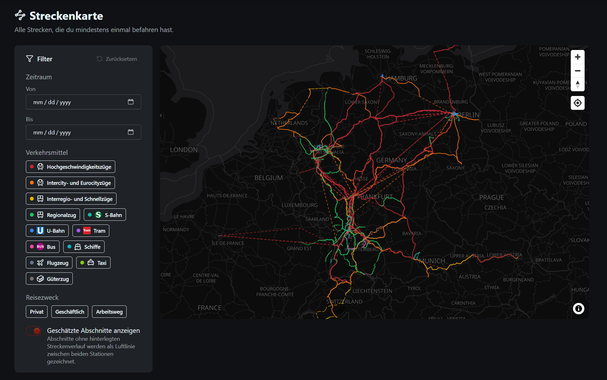Screen dimensions: 607x380
Task: Toggle Güterzug transport filter
Action: [x=49, y=279]
